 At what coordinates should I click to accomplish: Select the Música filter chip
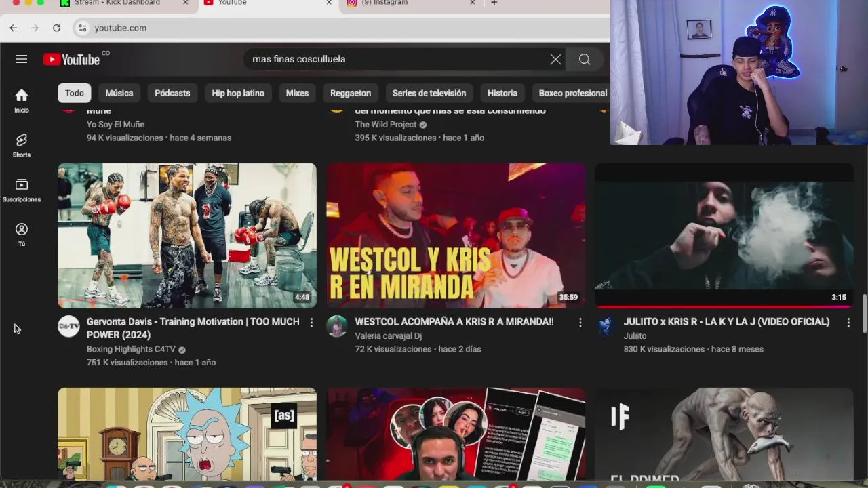click(x=119, y=93)
